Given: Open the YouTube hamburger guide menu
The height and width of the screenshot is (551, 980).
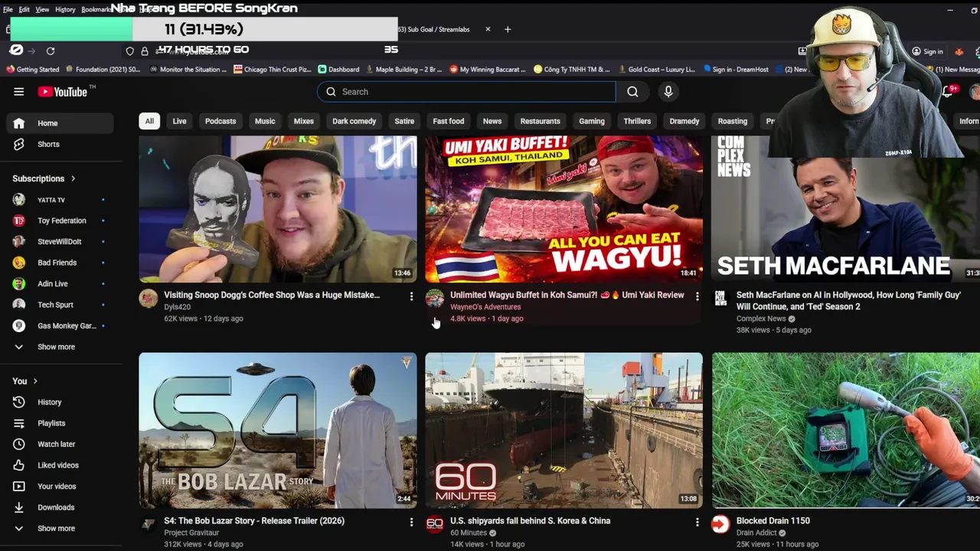Looking at the screenshot, I should [18, 92].
